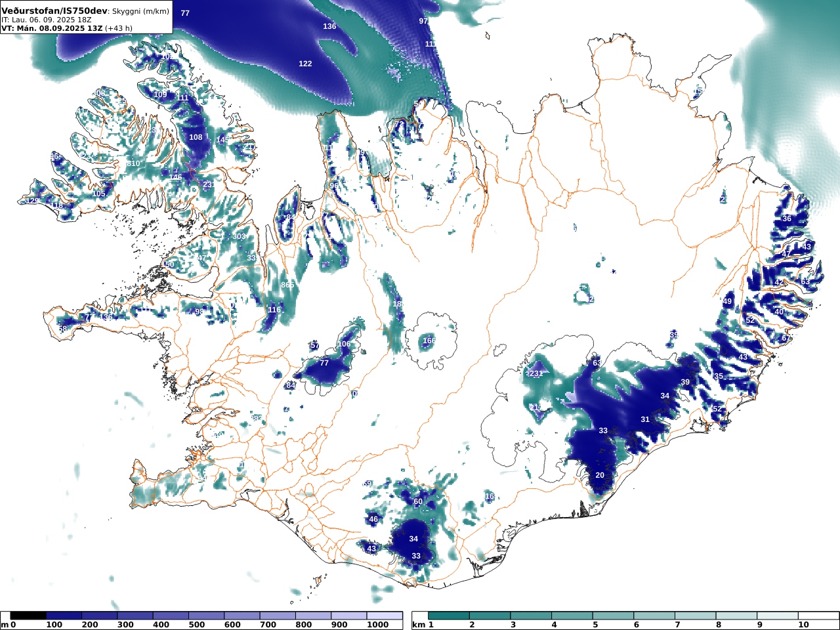
Task: Click the "865" value on the map
Action: [287, 285]
